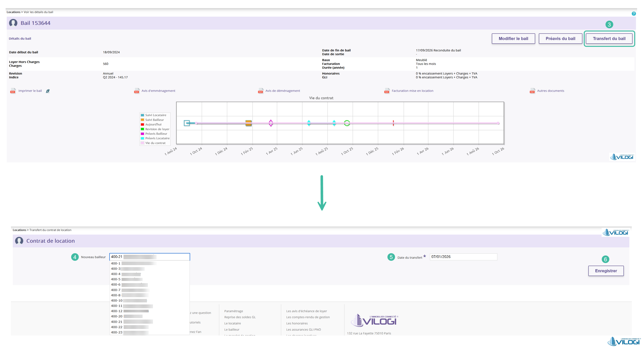
Task: Select the 400-10 option in the bailleur list
Action: coord(150,300)
